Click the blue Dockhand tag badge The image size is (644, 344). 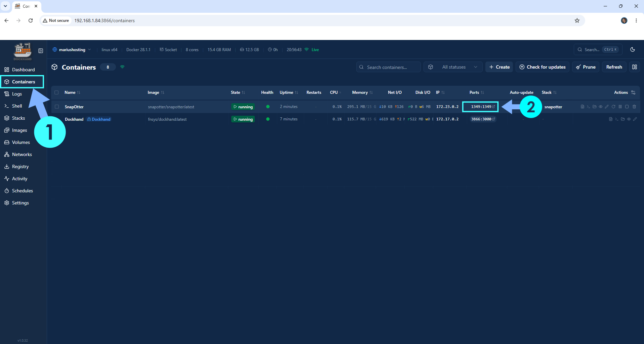pyautogui.click(x=99, y=119)
